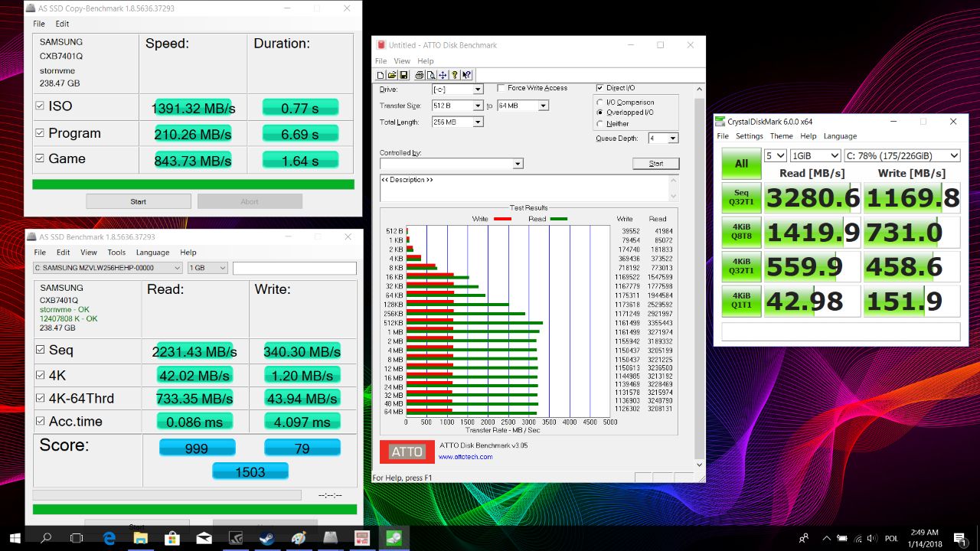This screenshot has height=551, width=980.
Task: Enable the Force Write Access checkbox
Action: [501, 88]
